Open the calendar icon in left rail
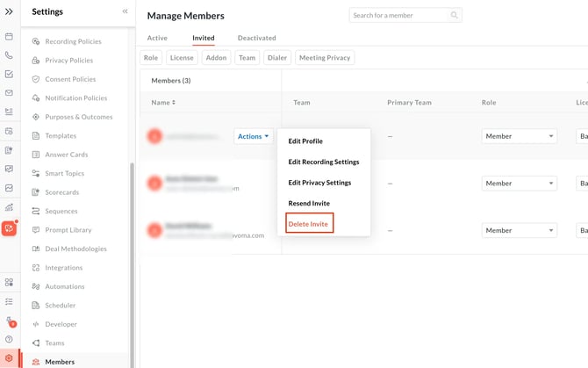Viewport: 588px width, 368px height. (x=9, y=36)
